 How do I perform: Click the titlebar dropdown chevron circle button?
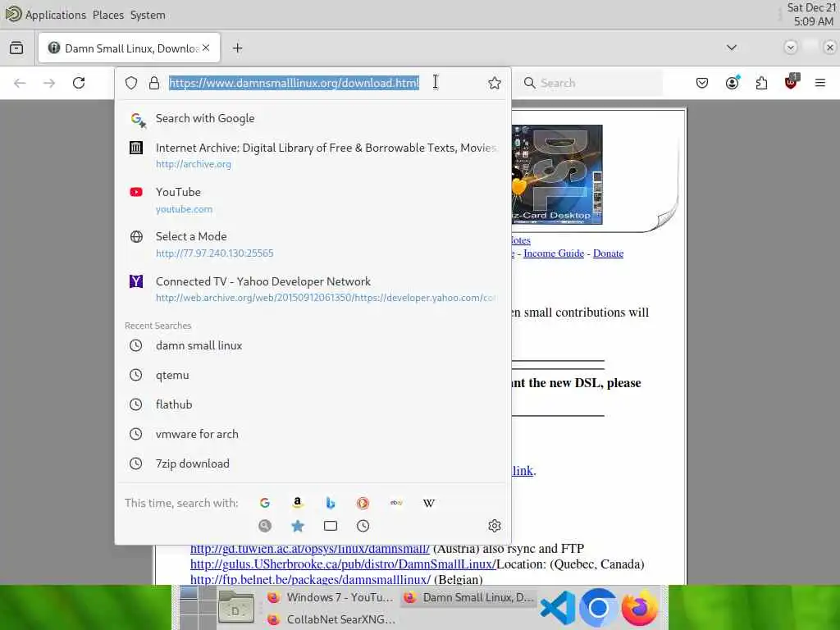pyautogui.click(x=790, y=47)
